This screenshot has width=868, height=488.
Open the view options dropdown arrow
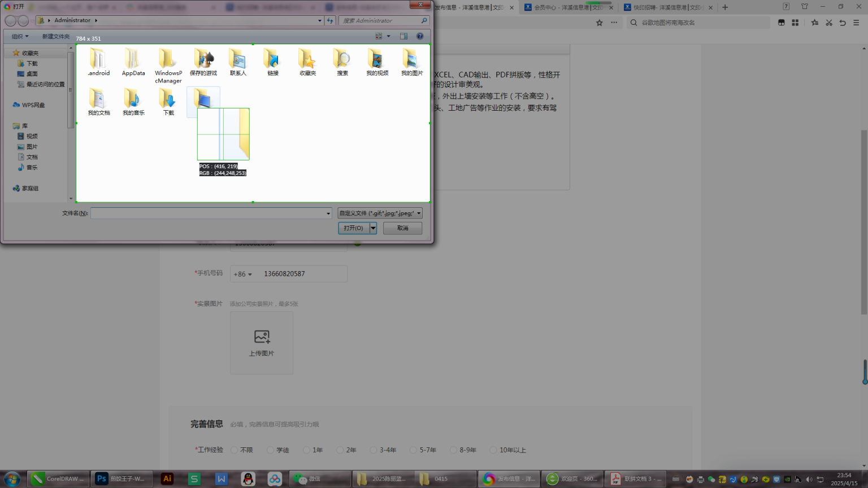pos(388,36)
